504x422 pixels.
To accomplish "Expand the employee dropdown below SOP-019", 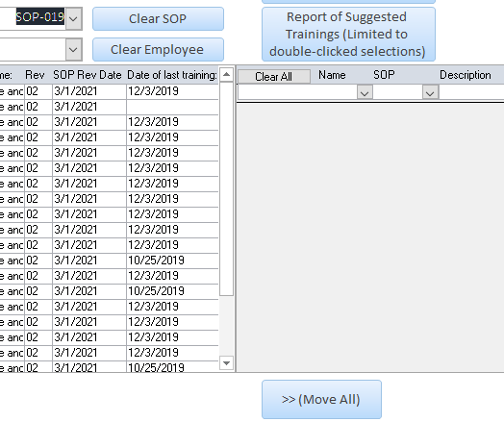I will (x=74, y=49).
